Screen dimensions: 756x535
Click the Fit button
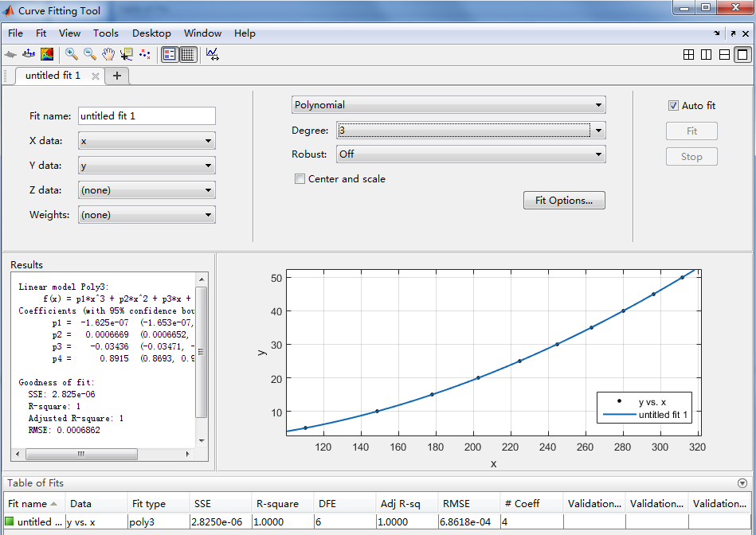tap(691, 131)
